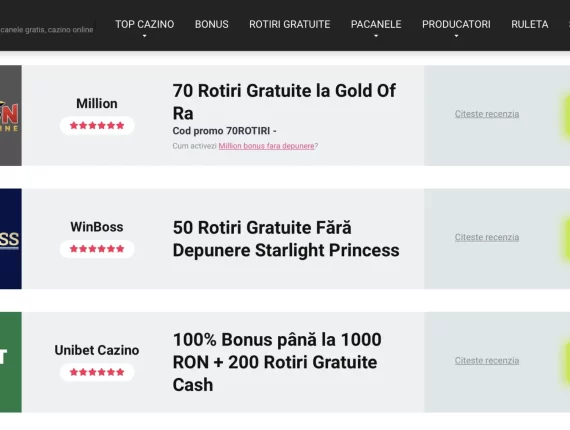Click the Million star rating badge

pos(97,125)
